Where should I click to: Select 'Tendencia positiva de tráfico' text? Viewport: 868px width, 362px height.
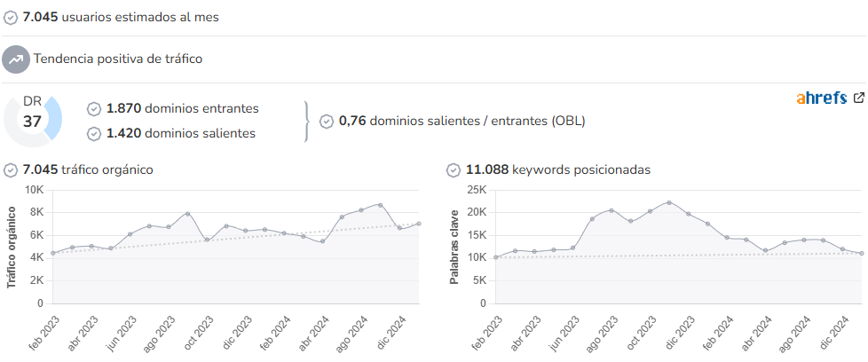(118, 59)
